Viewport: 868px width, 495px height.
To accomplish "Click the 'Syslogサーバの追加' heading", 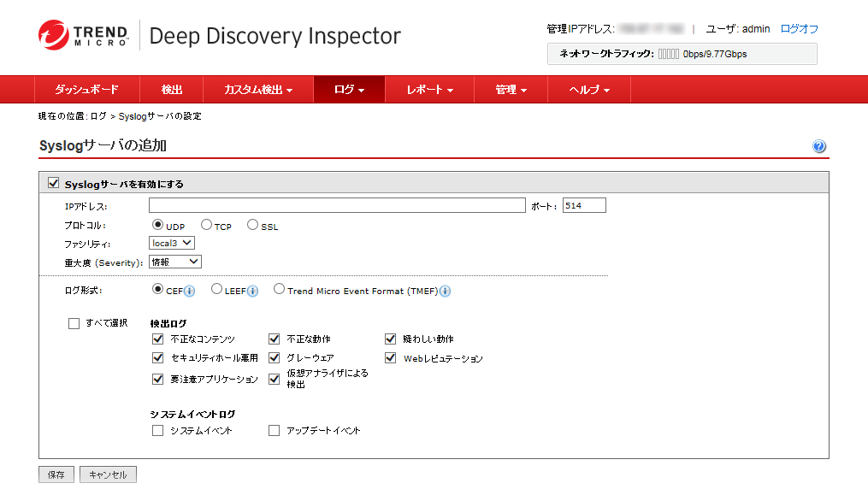I will 103,145.
